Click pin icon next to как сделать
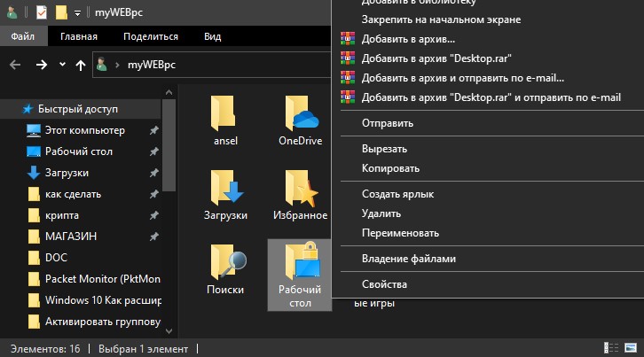The width and height of the screenshot is (644, 357). (x=154, y=194)
